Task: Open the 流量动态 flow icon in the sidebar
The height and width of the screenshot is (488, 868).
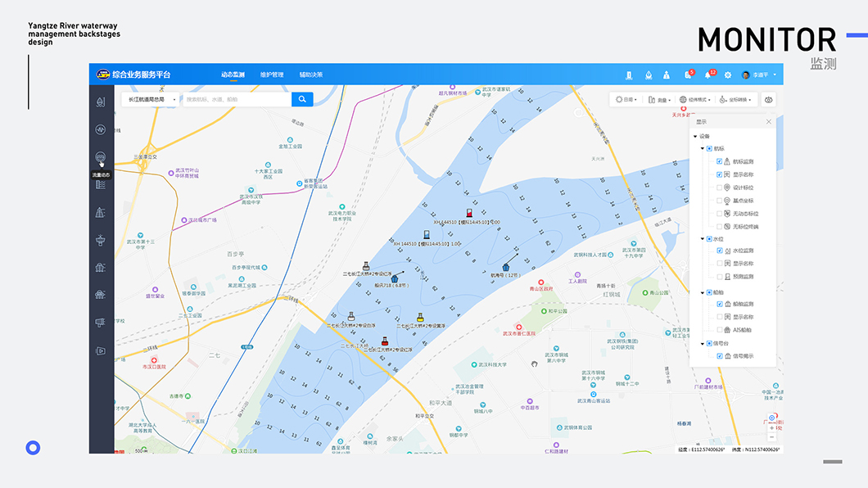Action: tap(100, 158)
